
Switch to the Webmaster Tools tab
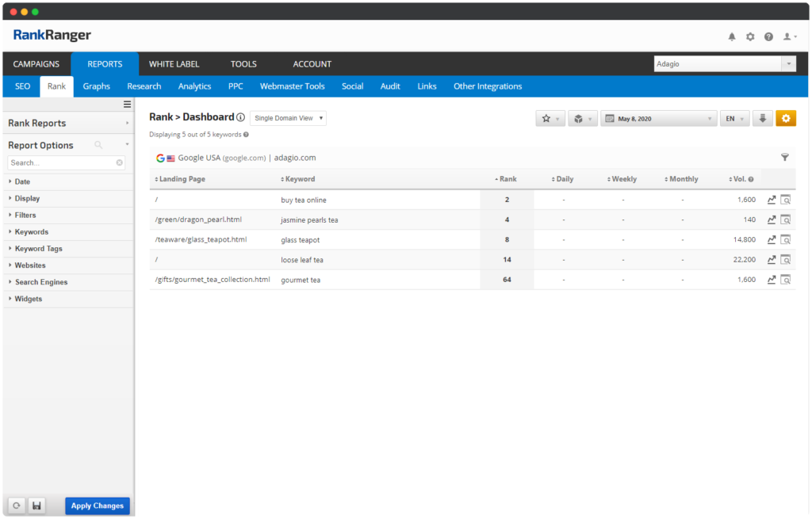coord(292,86)
